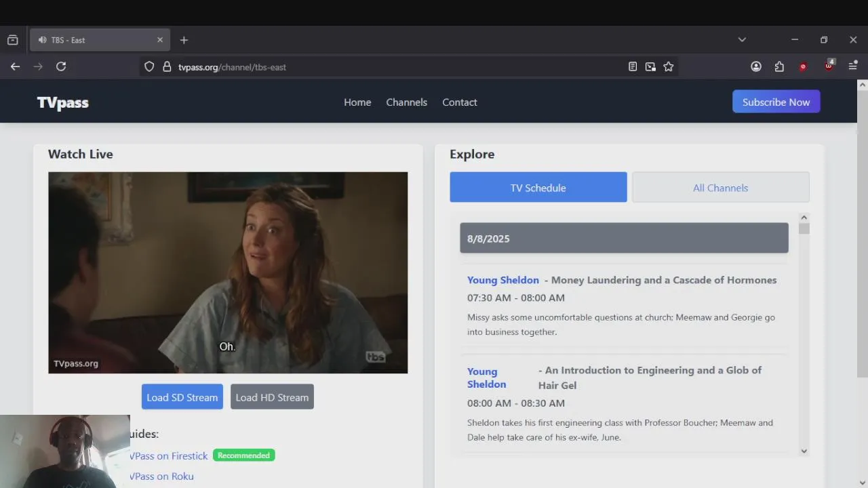Screen dimensions: 868x488
Task: Click the Sheldon takes first engineering class description
Action: click(620, 430)
